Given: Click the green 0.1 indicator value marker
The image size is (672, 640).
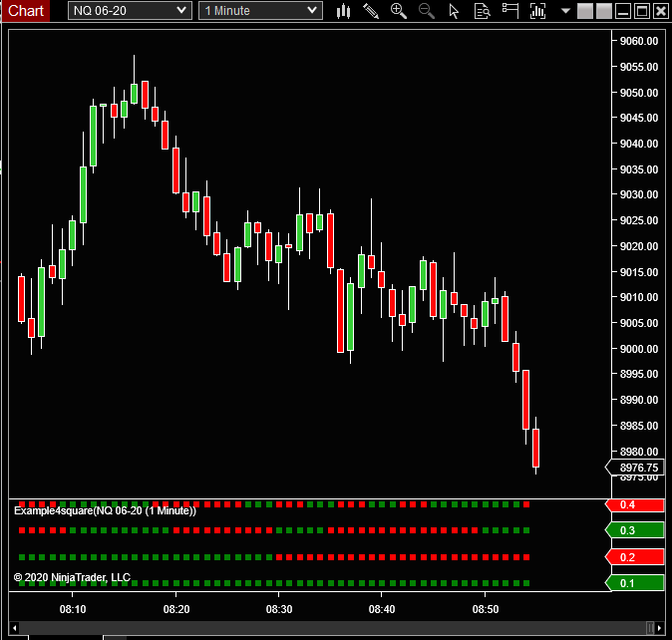Looking at the screenshot, I should 635,583.
